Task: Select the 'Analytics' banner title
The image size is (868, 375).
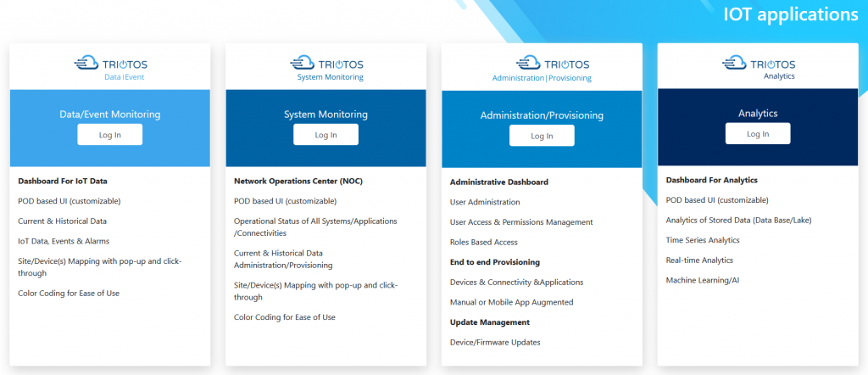Action: 758,113
